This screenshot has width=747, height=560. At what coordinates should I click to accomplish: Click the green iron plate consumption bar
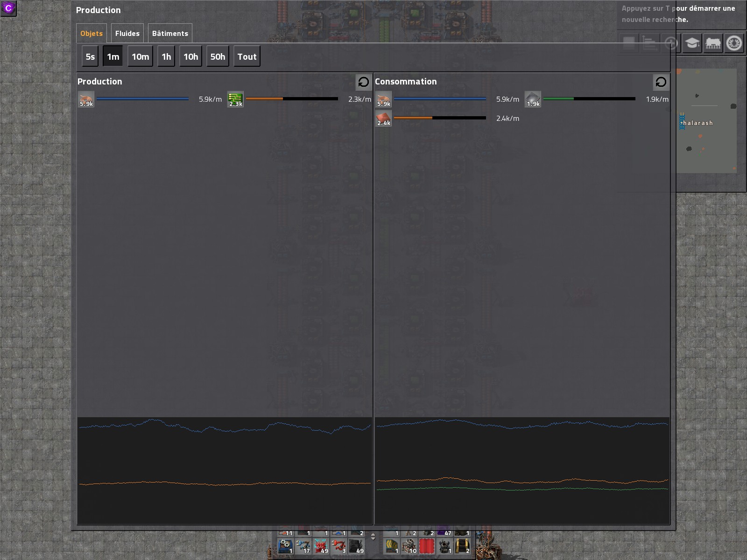coord(589,99)
